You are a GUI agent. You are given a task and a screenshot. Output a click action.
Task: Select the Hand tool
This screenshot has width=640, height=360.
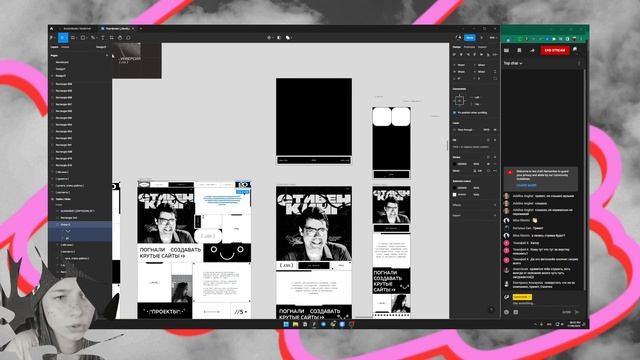pyautogui.click(x=120, y=38)
